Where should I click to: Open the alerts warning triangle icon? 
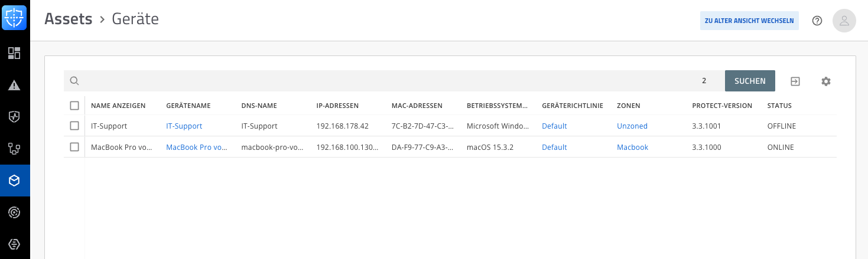[x=15, y=85]
